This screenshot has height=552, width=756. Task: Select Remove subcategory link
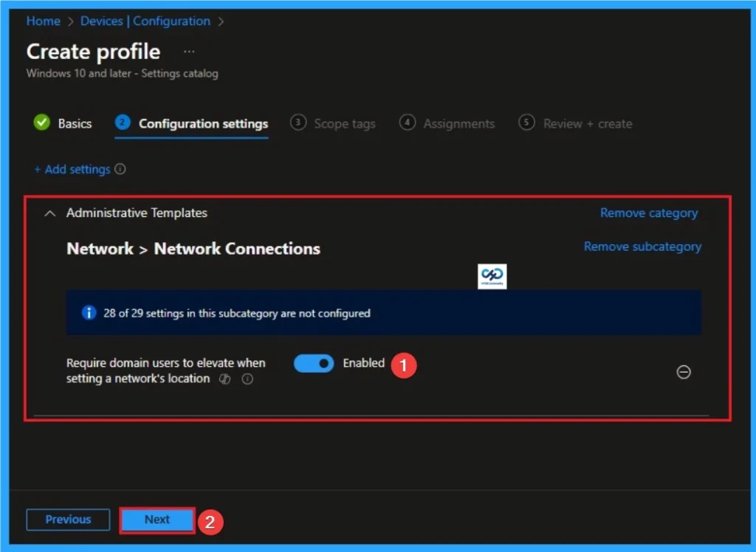[x=642, y=246]
